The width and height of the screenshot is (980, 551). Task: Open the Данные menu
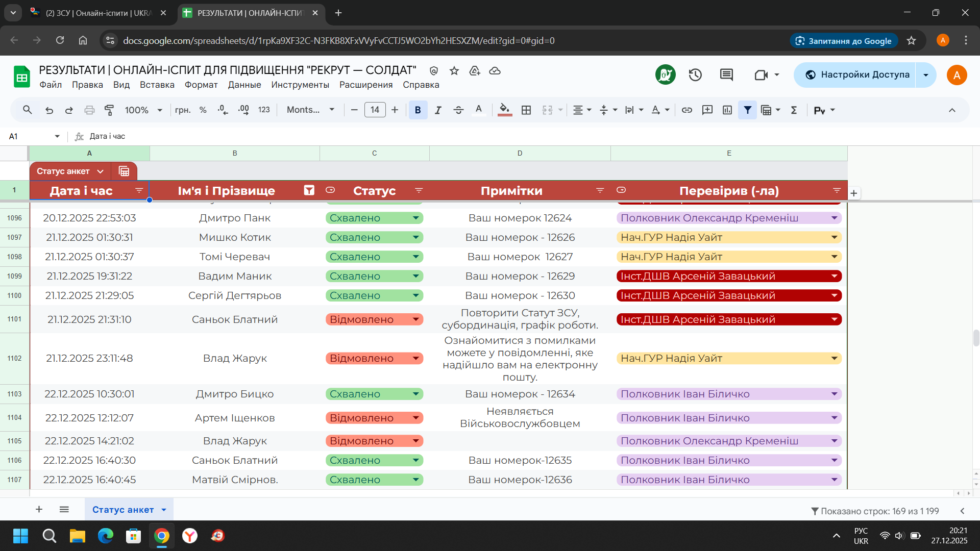click(x=244, y=85)
